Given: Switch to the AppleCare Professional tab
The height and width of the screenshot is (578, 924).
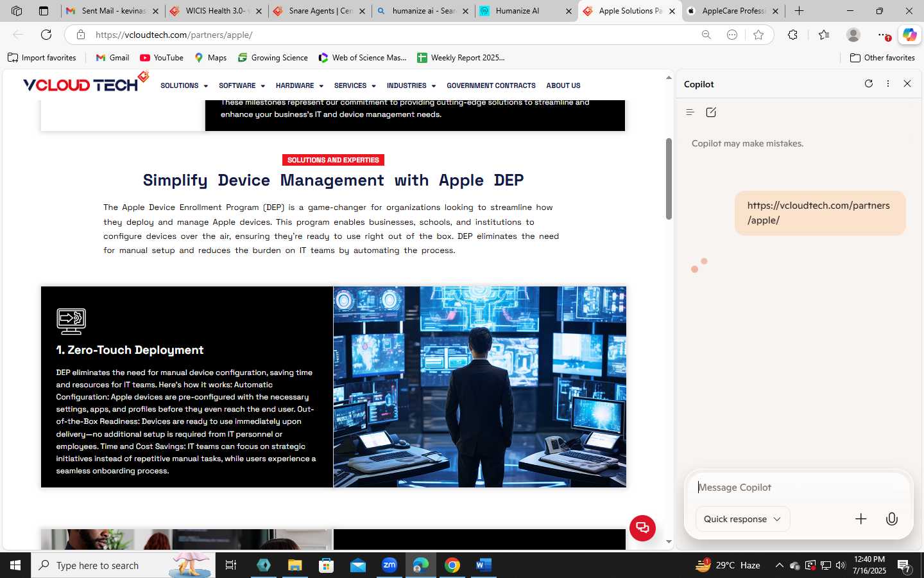Looking at the screenshot, I should pyautogui.click(x=733, y=11).
